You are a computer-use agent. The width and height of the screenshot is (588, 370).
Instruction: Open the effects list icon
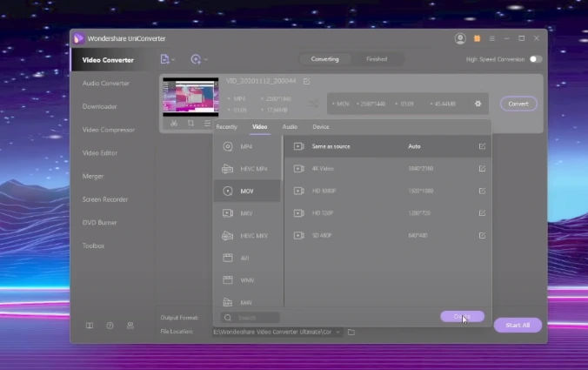pos(207,123)
